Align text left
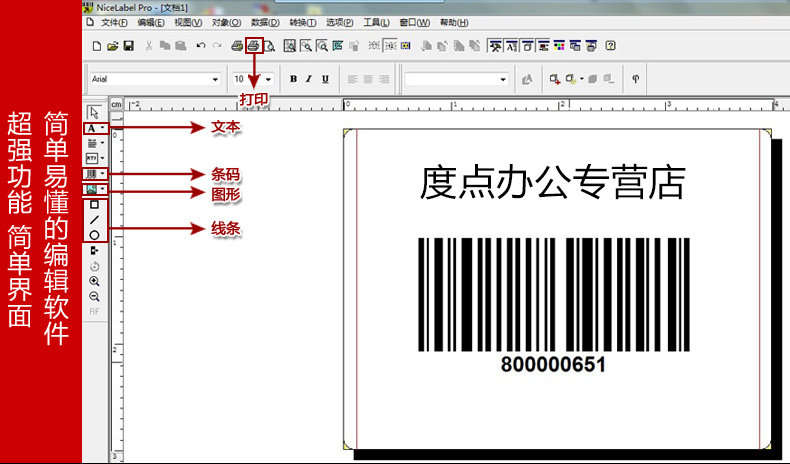Screen dimensions: 790x464 (352, 79)
